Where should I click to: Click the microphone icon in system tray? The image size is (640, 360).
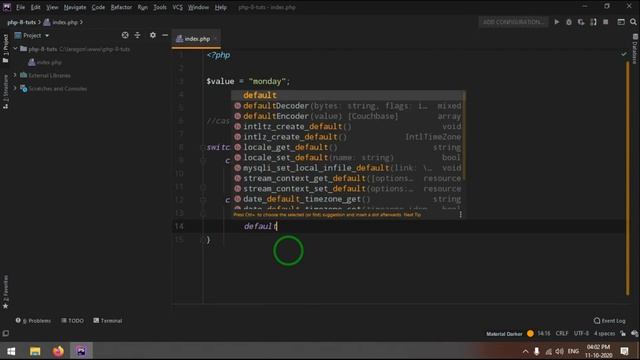pos(536,351)
